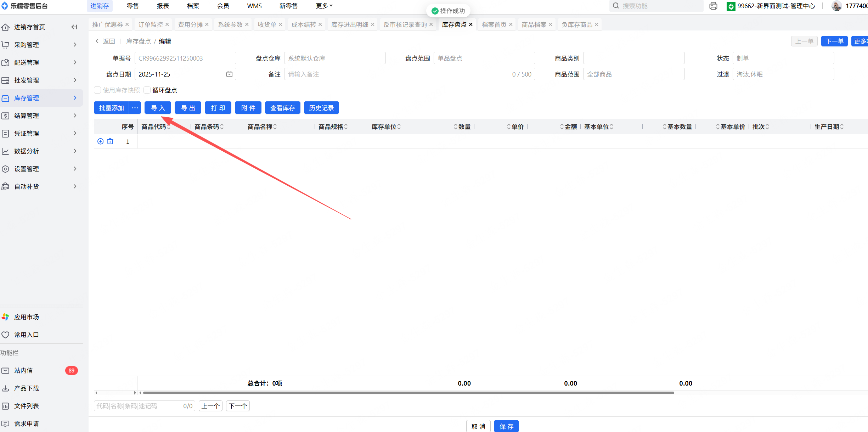Click the 产品下载 download icon
Image resolution: width=868 pixels, height=432 pixels.
pyautogui.click(x=5, y=388)
